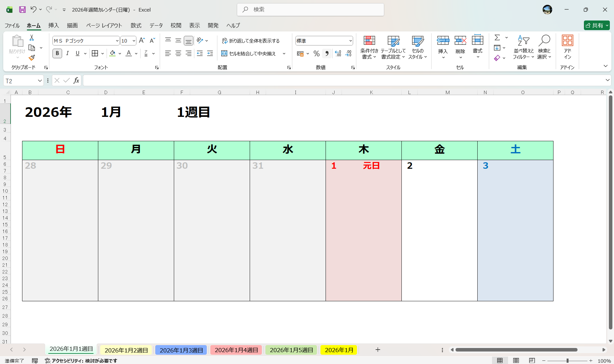Toggle Italic formatting
The width and height of the screenshot is (614, 364).
[68, 53]
